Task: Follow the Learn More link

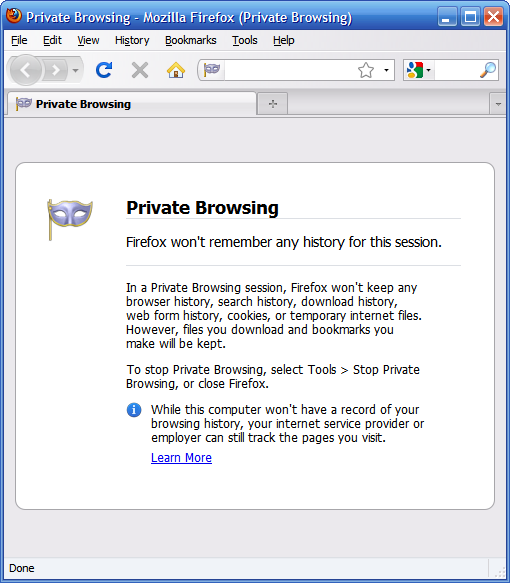Action: [181, 458]
